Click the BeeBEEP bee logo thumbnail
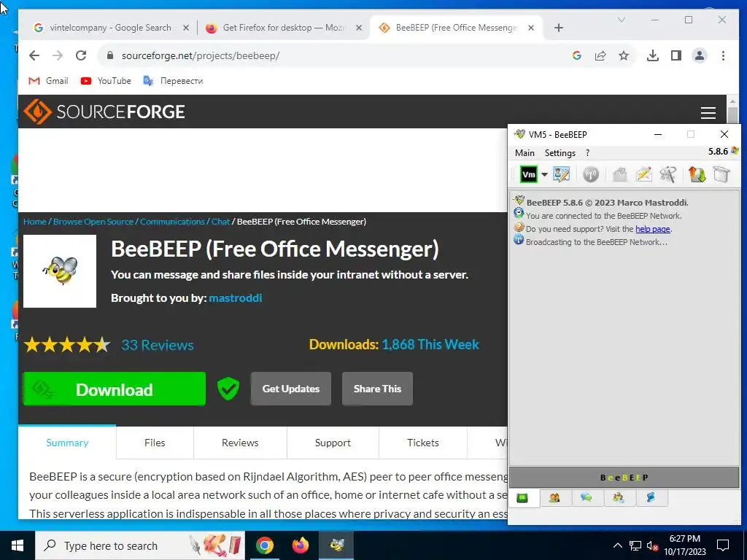 (60, 271)
